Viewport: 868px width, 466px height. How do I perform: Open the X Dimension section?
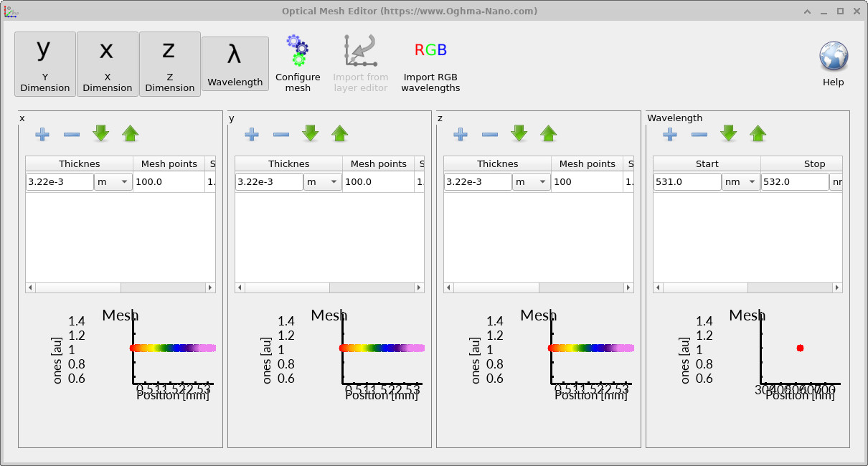[107, 64]
